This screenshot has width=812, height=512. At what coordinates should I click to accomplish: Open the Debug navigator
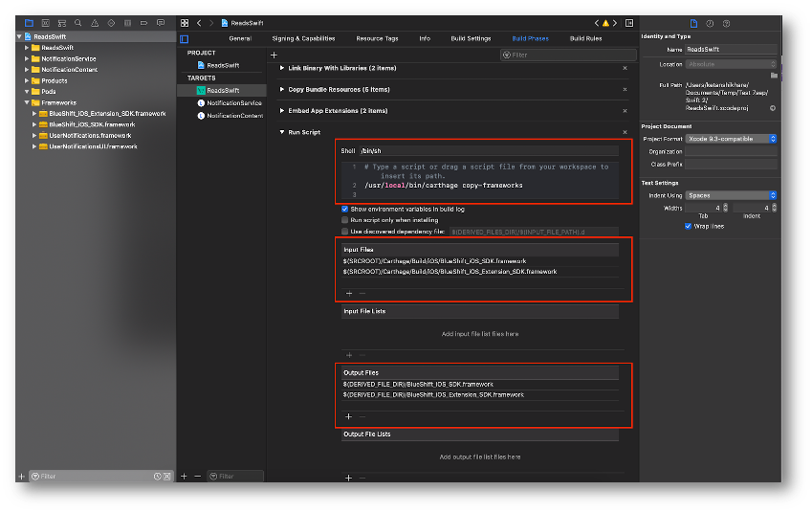coord(127,23)
